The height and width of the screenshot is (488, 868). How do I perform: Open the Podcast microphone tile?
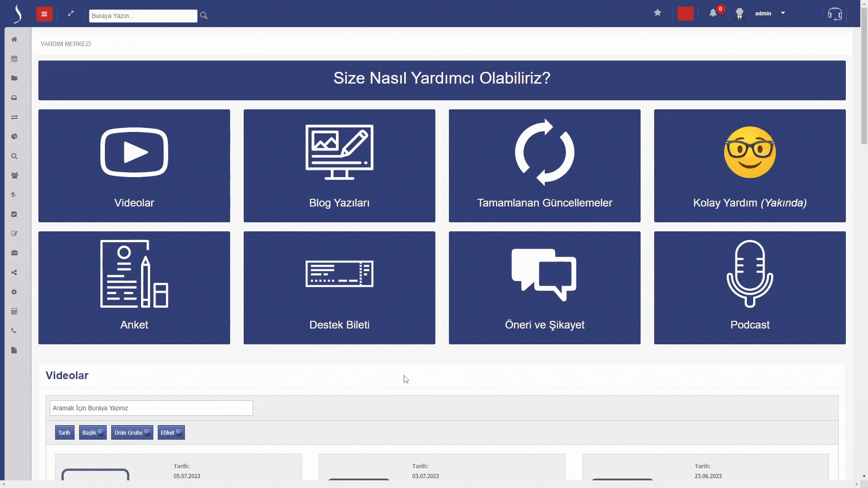[750, 287]
